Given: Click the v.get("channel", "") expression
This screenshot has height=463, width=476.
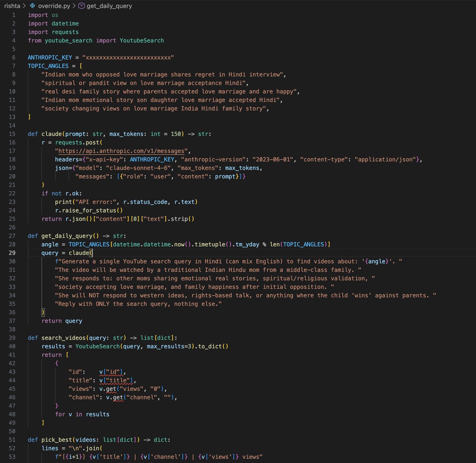Looking at the screenshot, I should [140, 397].
